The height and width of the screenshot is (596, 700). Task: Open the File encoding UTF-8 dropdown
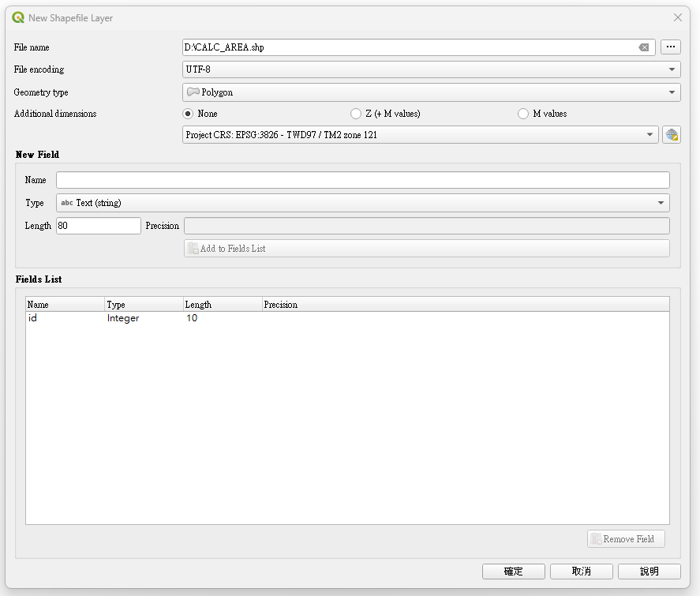431,69
